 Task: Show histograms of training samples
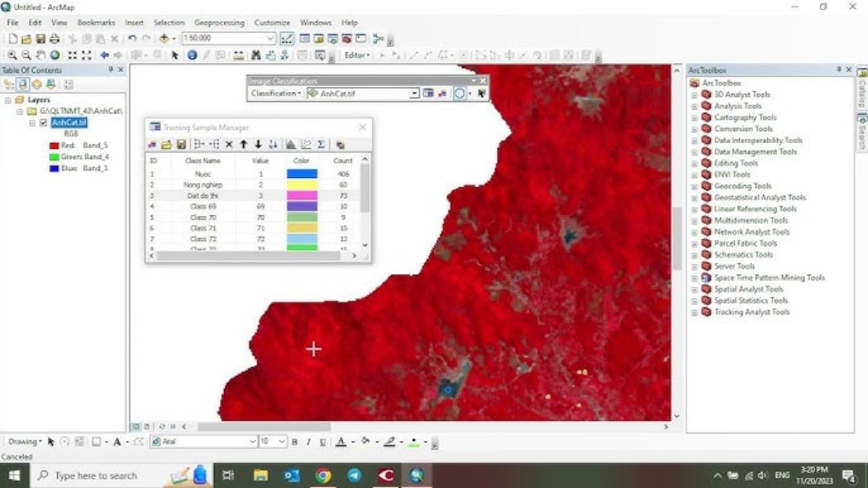pyautogui.click(x=290, y=144)
